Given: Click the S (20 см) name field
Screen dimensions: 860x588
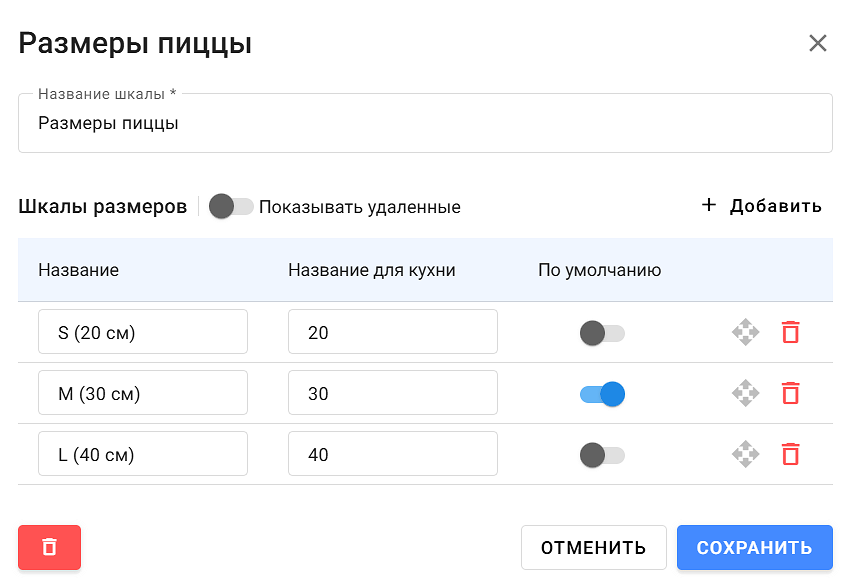Looking at the screenshot, I should tap(142, 332).
